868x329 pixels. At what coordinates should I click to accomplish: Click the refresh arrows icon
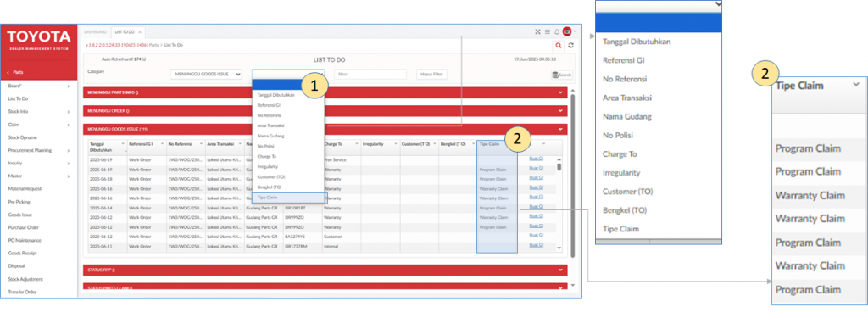click(570, 46)
